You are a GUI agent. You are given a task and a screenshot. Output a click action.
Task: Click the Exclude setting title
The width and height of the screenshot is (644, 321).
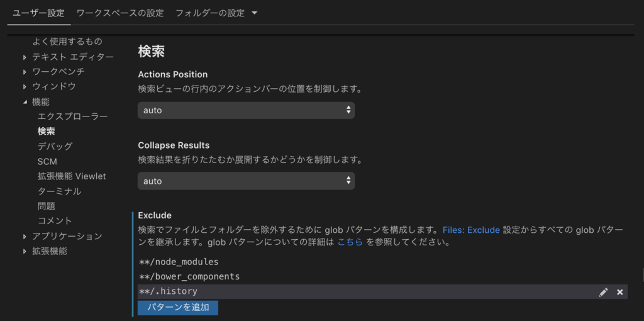(x=155, y=215)
